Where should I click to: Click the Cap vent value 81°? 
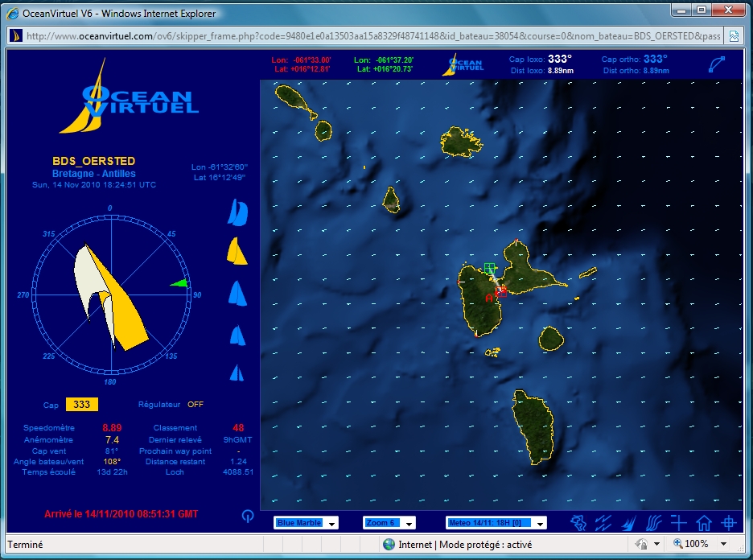111,451
